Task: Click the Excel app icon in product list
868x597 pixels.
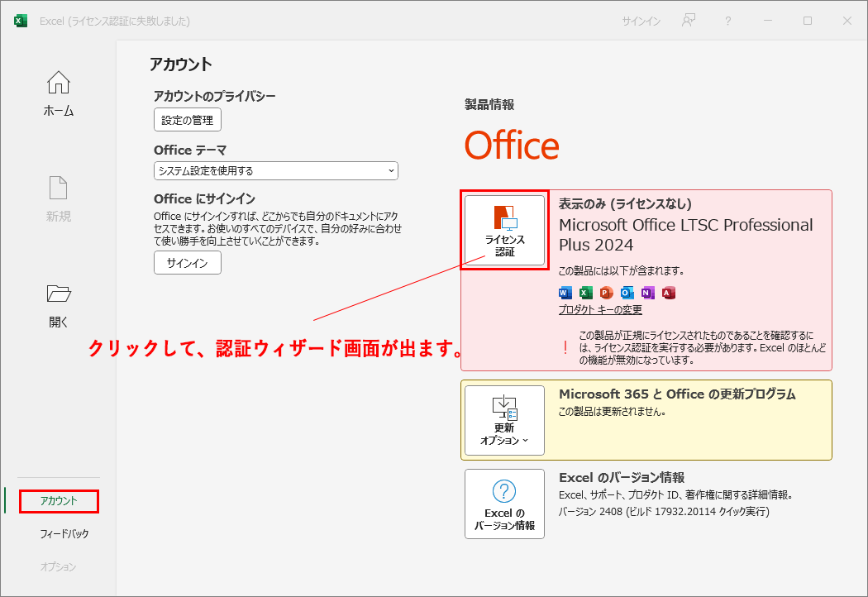Action: point(585,293)
